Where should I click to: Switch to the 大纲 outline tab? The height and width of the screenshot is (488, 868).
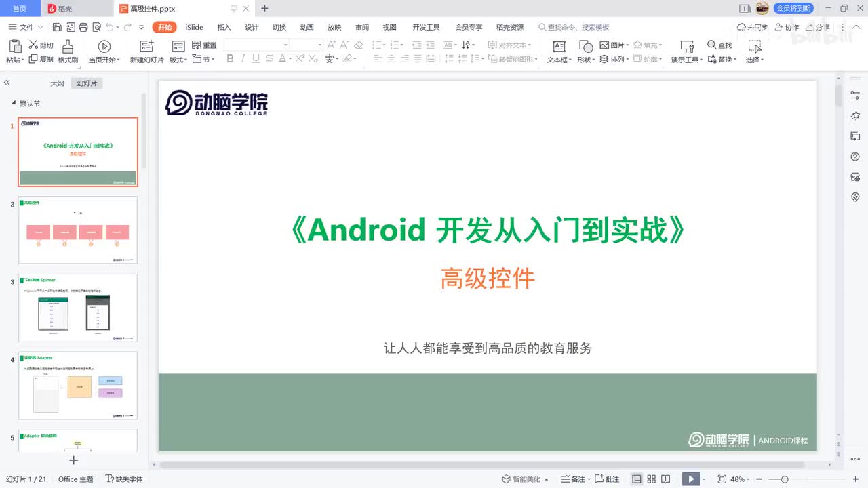pos(58,83)
